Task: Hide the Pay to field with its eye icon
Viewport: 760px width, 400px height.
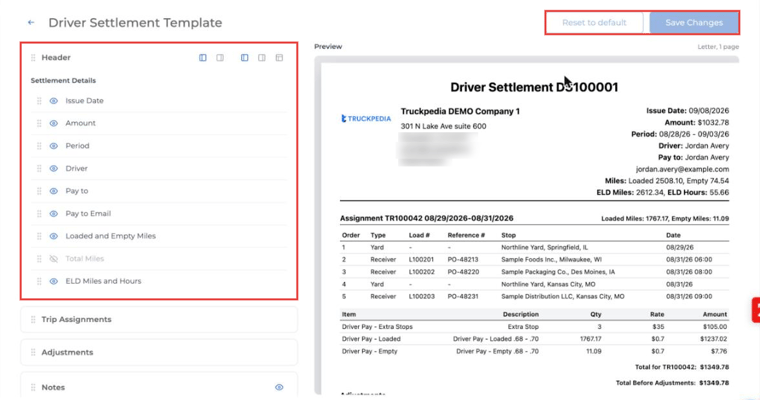Action: tap(54, 191)
